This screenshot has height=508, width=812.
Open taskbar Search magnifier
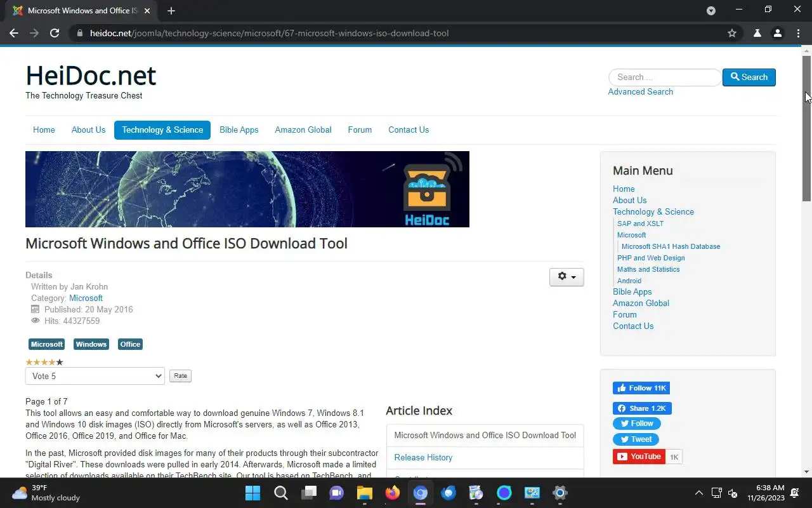[280, 493]
